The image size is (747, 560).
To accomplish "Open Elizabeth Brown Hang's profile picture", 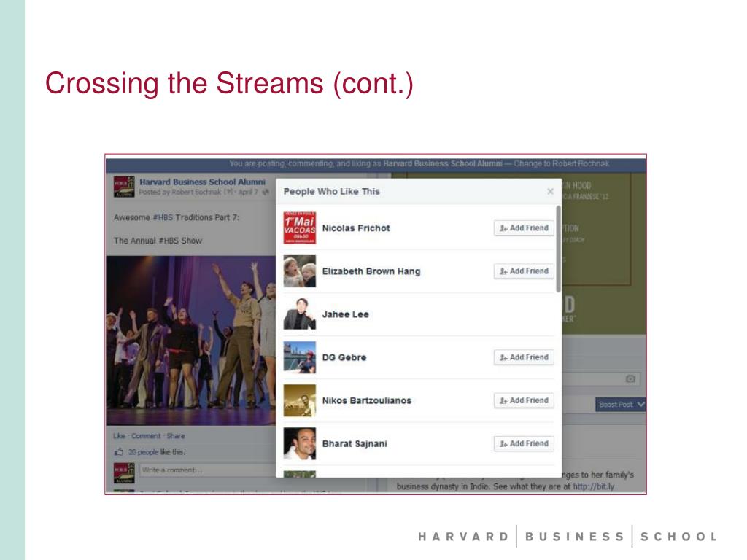I will [x=299, y=271].
